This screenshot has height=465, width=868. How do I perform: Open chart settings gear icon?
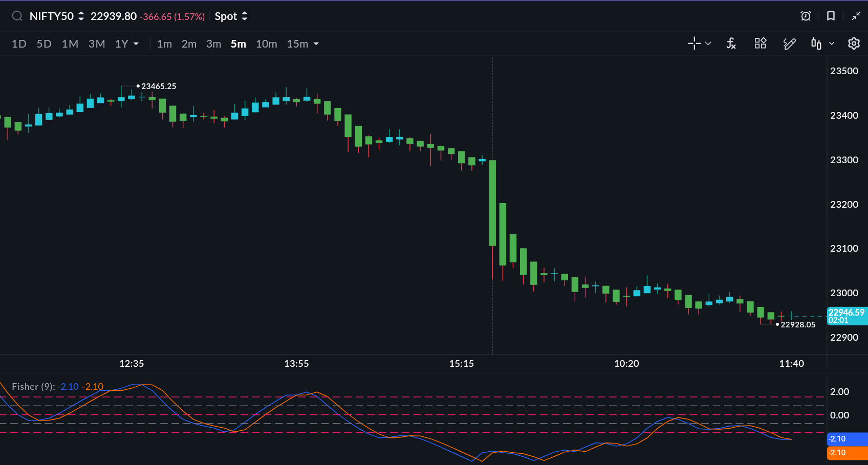coord(853,44)
